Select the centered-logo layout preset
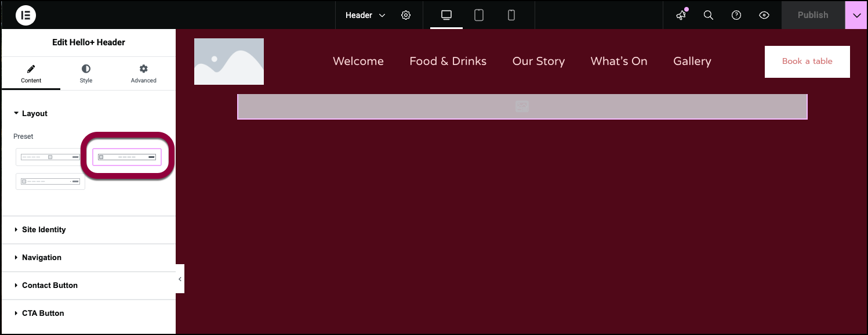The image size is (868, 335). coord(50,157)
